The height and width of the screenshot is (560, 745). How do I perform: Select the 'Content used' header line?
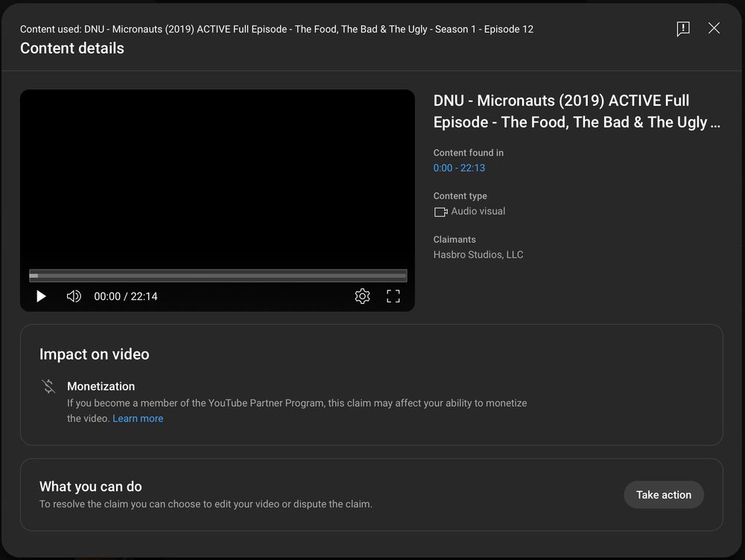click(x=276, y=29)
